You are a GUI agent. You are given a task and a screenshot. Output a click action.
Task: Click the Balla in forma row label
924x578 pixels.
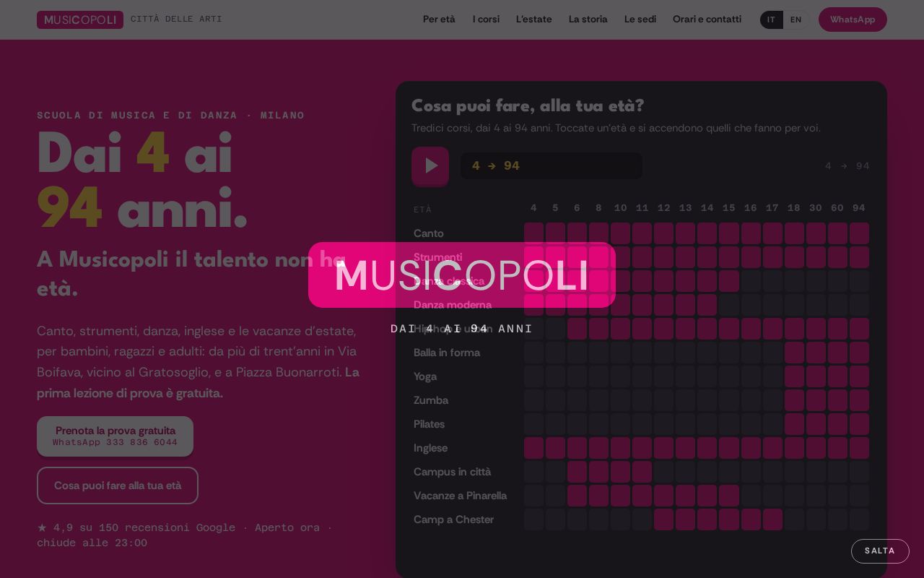coord(447,353)
